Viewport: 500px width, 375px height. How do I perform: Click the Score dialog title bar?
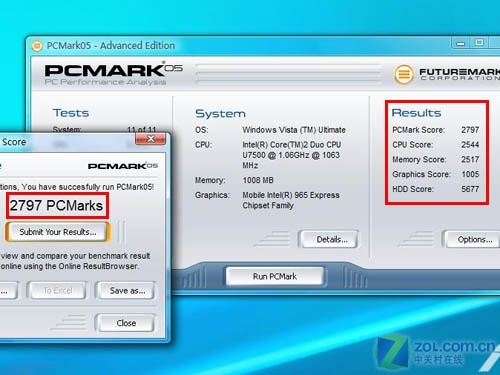[67, 142]
